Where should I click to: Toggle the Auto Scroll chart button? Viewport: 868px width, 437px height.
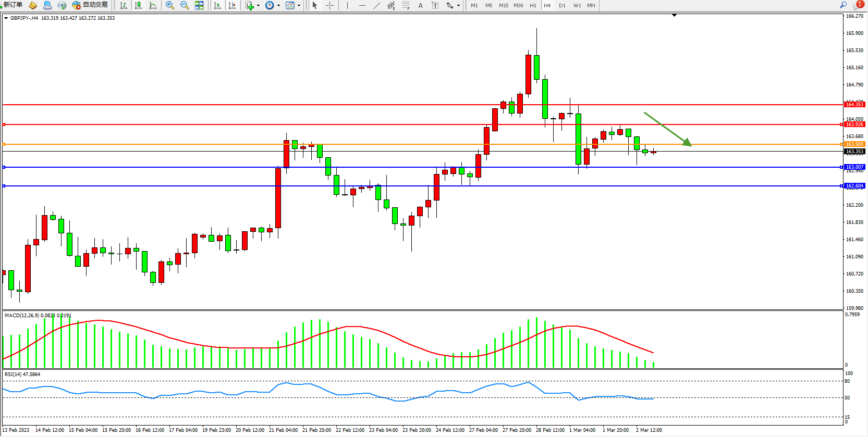[x=217, y=5]
